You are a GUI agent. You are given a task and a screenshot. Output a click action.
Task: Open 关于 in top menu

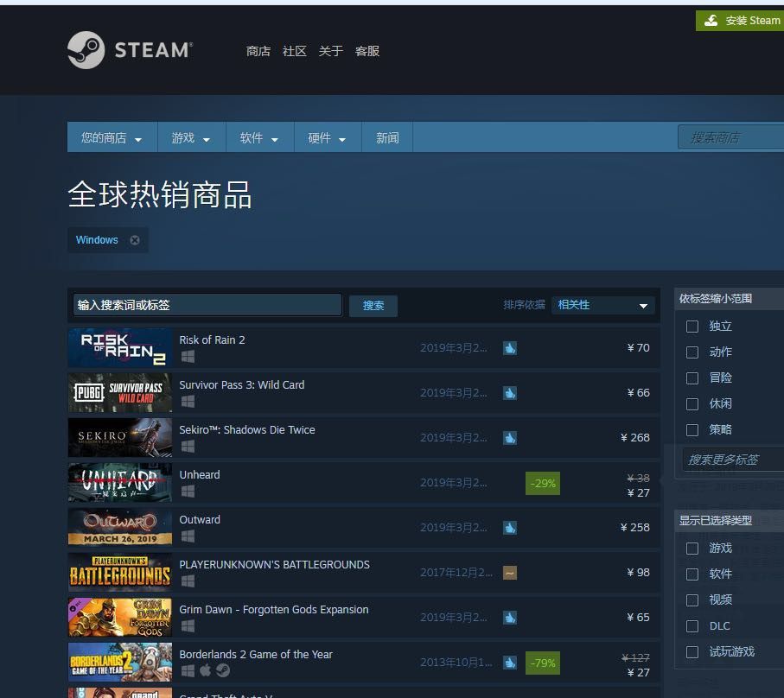pos(330,51)
